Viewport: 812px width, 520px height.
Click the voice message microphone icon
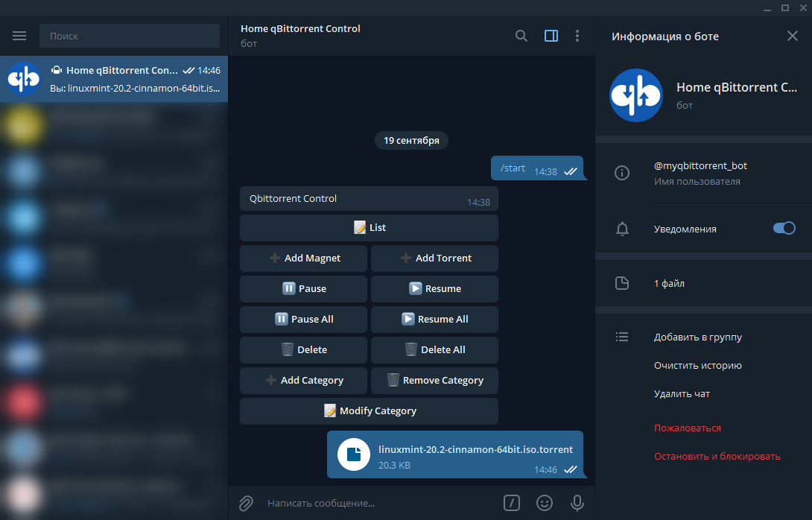click(x=577, y=503)
